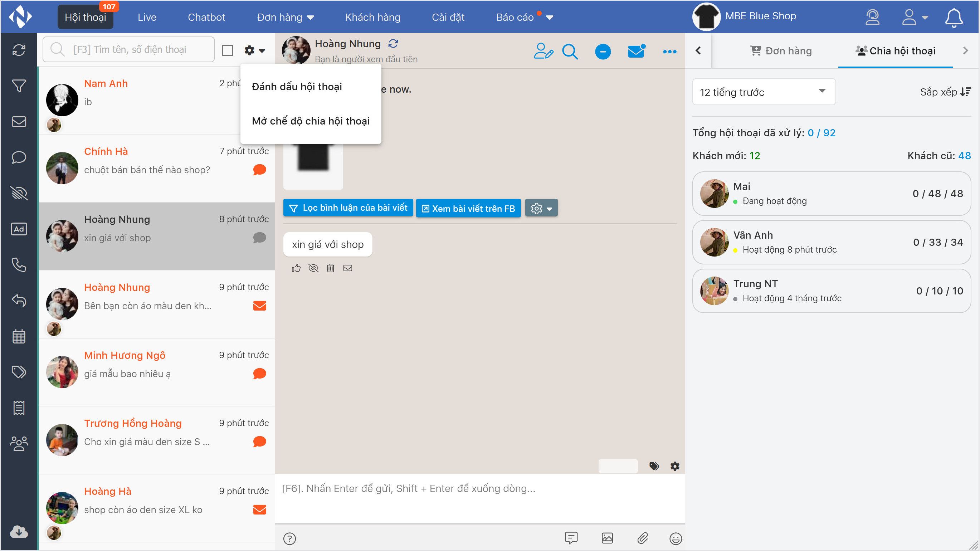Viewport: 980px width, 551px height.
Task: Delete the comment with the trash icon
Action: click(x=331, y=268)
